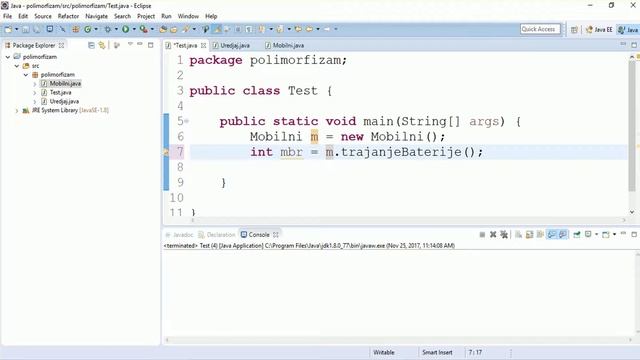Screen dimensions: 640x360
Task: Collapse the src folder node
Action: pyautogui.click(x=17, y=66)
